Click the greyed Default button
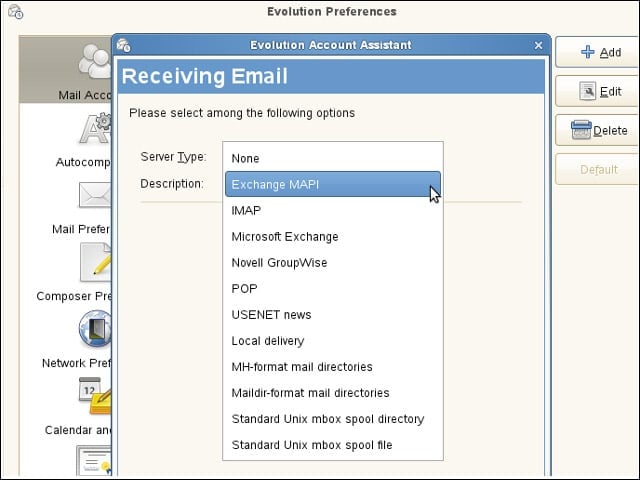This screenshot has width=640, height=480. pos(597,169)
